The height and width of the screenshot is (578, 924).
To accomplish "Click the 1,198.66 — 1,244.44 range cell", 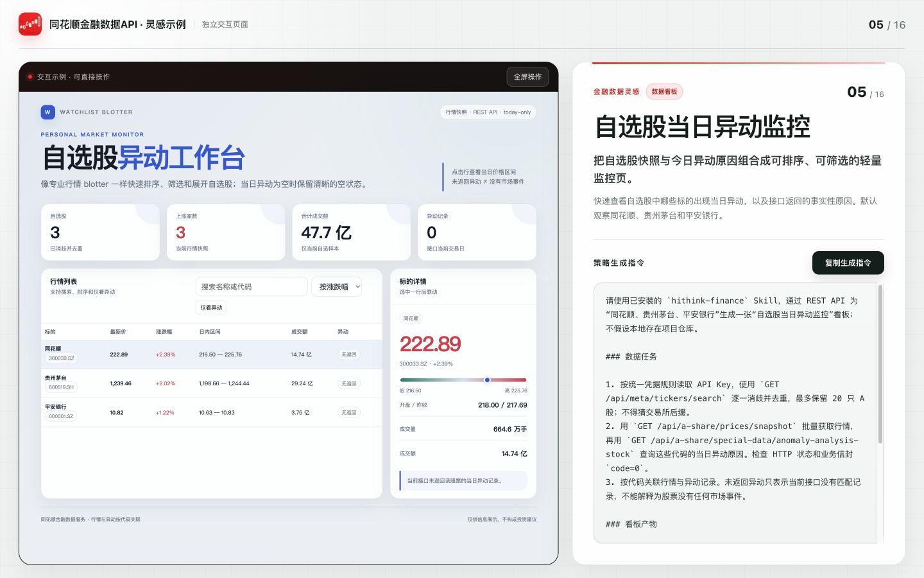I will coord(224,383).
